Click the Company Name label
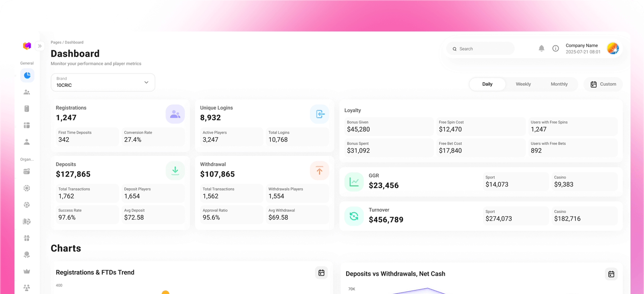This screenshot has height=294, width=644. (582, 45)
